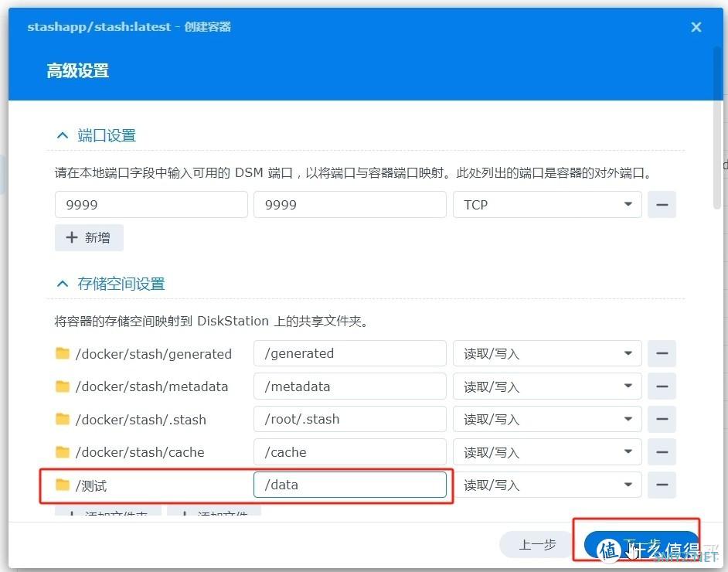The width and height of the screenshot is (728, 572).
Task: Select the /测试 folder path text
Action: click(x=91, y=485)
